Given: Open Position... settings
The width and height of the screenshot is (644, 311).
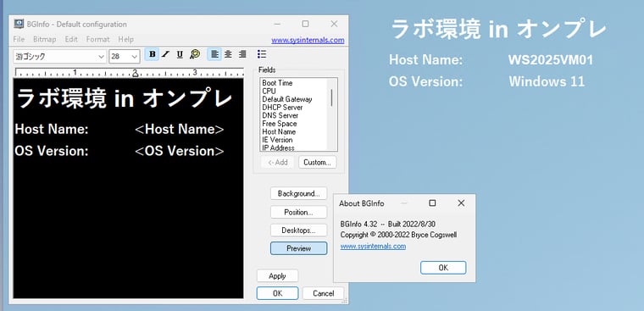Looking at the screenshot, I should 298,213.
